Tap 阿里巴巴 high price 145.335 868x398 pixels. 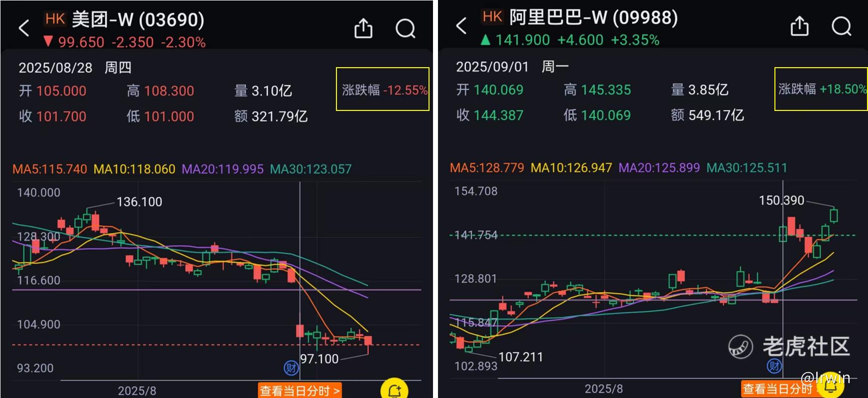[x=606, y=90]
